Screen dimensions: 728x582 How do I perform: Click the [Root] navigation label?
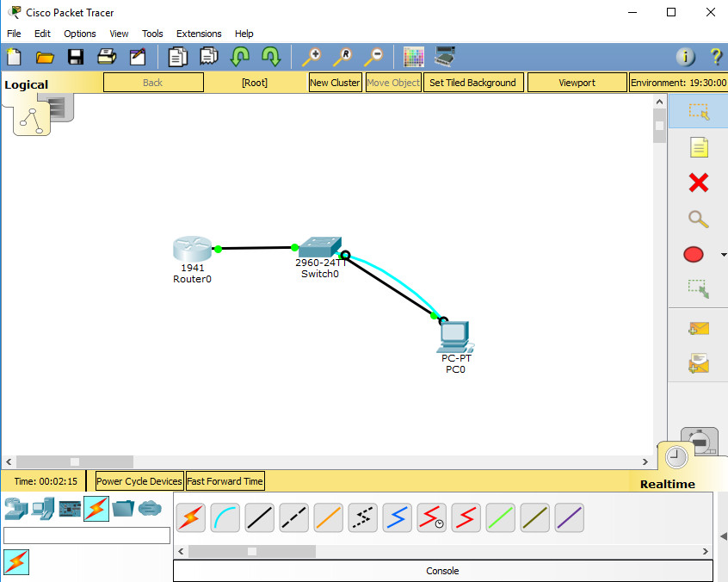pyautogui.click(x=255, y=83)
